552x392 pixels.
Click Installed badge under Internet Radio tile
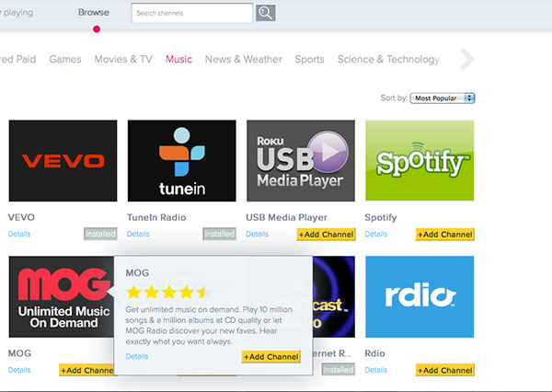pos(339,370)
